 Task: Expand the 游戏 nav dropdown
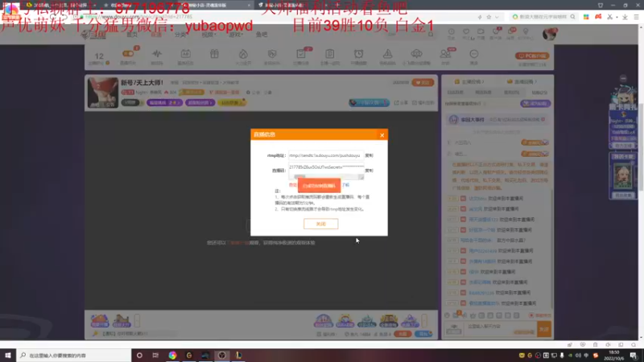[235, 35]
